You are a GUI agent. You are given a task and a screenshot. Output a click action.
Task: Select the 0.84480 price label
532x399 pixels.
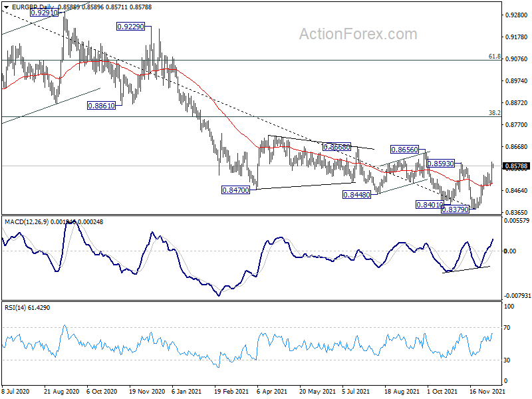point(356,195)
